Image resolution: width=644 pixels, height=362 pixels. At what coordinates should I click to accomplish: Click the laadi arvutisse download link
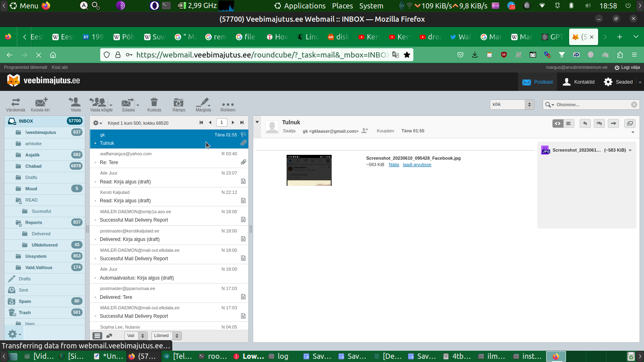coord(417,165)
